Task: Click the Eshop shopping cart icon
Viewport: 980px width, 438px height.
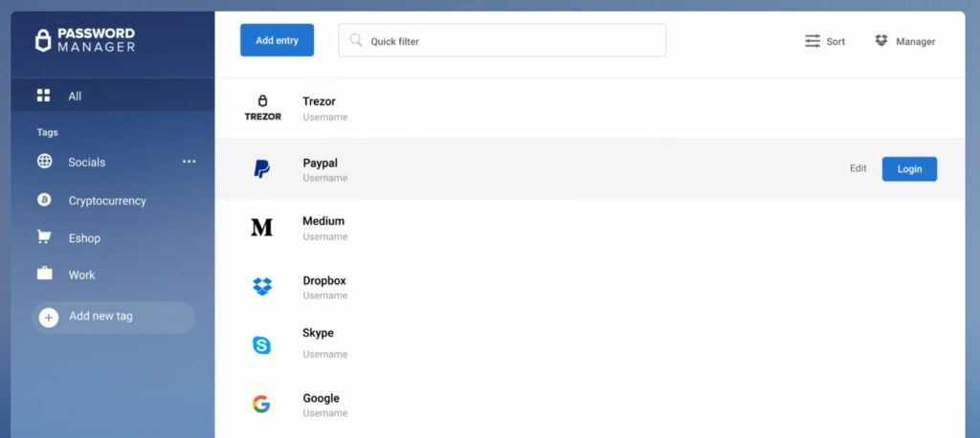Action: (x=44, y=237)
